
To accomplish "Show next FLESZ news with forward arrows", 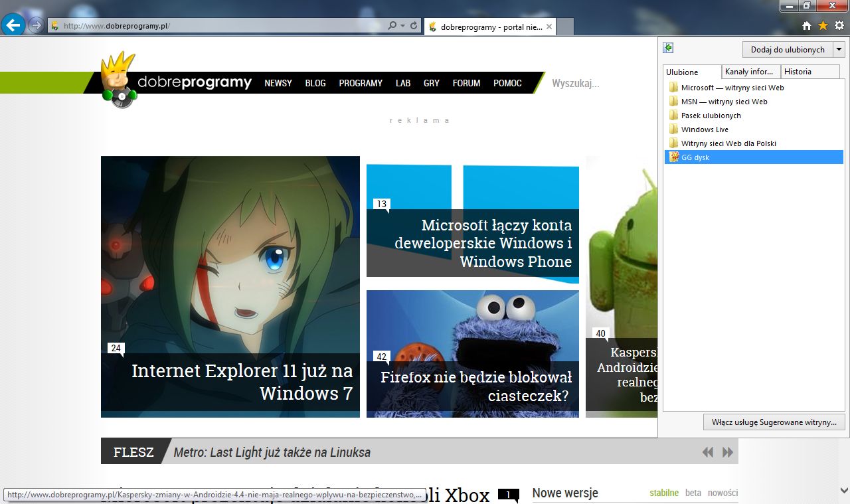I will click(x=728, y=452).
